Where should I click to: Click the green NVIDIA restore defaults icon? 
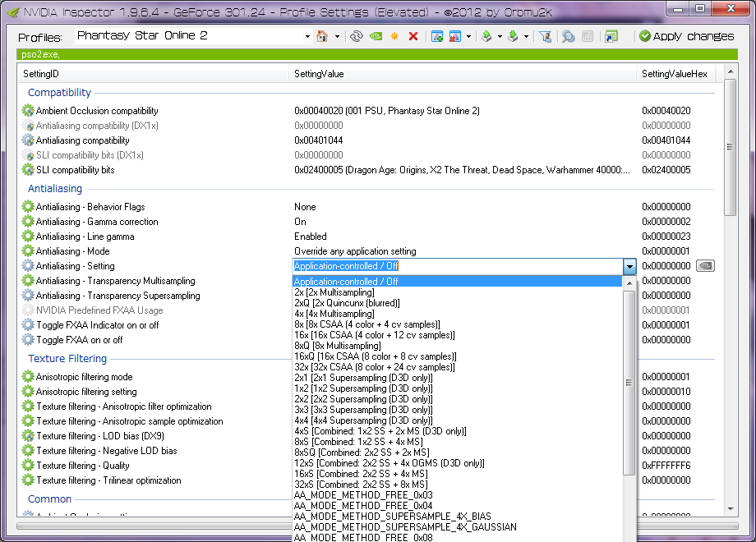coord(376,36)
